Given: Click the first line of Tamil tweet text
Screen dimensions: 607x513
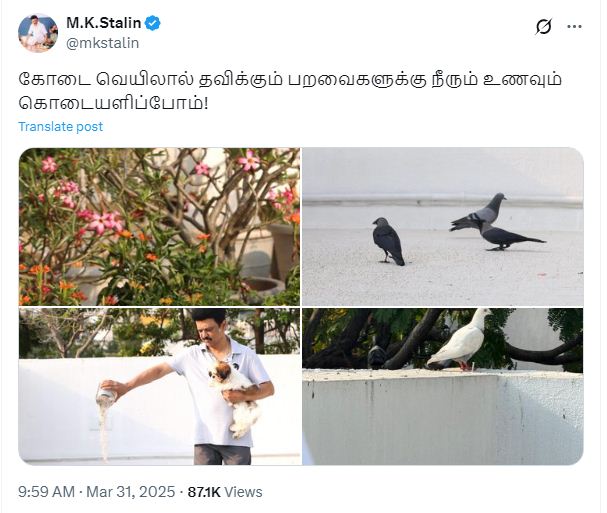Looking at the screenshot, I should click(x=290, y=80).
